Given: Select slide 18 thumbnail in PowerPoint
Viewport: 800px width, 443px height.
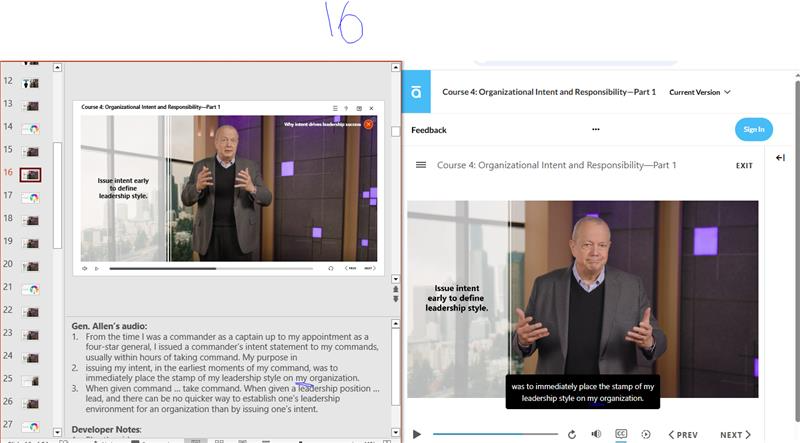Looking at the screenshot, I should pyautogui.click(x=31, y=220).
